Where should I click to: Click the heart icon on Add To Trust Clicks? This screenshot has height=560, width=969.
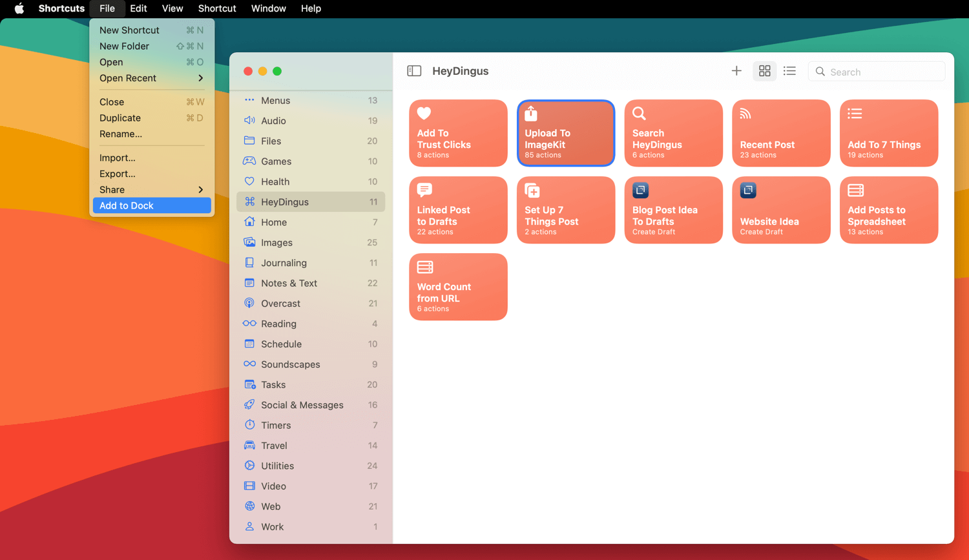pos(424,114)
